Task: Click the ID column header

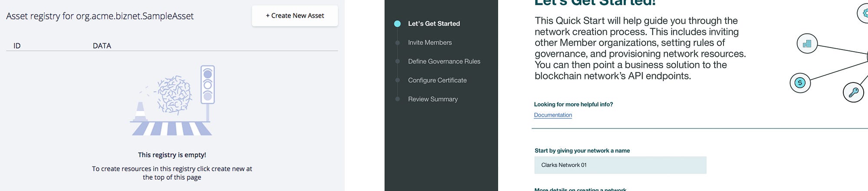Action: tap(17, 46)
